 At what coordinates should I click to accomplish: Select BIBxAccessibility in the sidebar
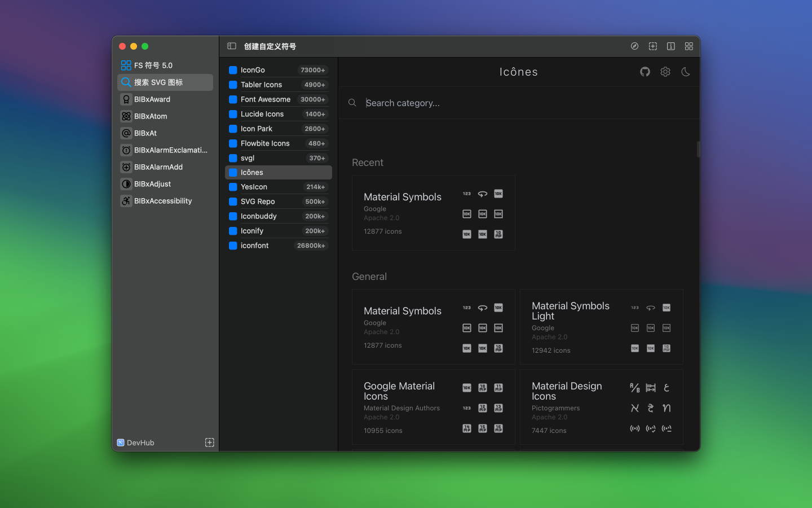165,201
